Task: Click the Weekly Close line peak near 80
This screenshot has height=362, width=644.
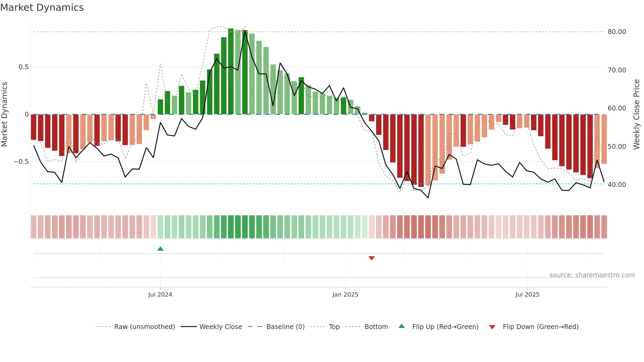Action: (245, 31)
